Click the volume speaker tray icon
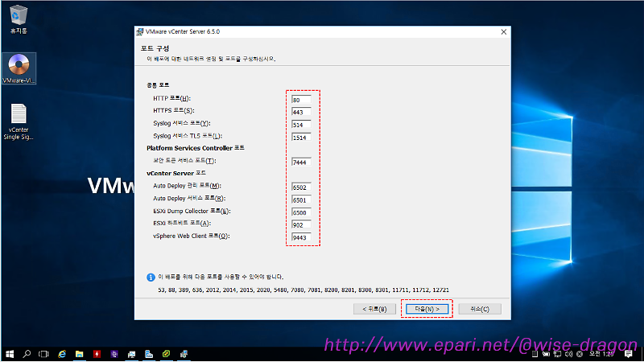Screen dimensions: 644x362 tap(568, 354)
